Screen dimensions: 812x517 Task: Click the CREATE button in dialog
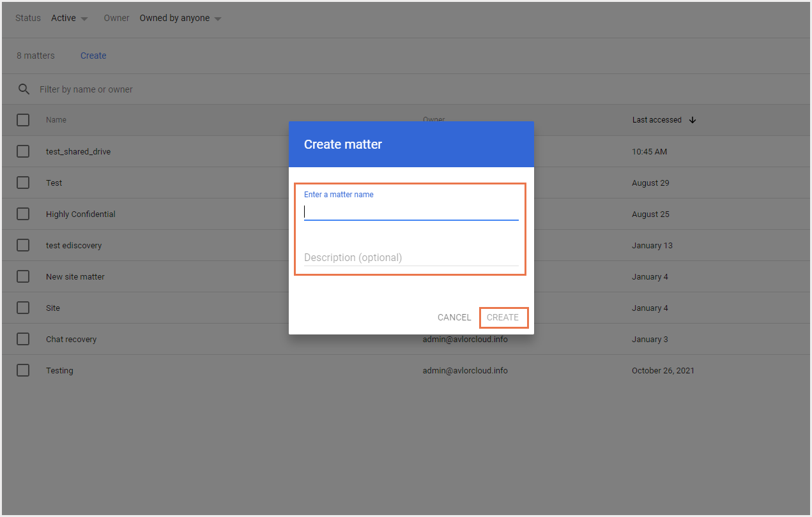[503, 317]
